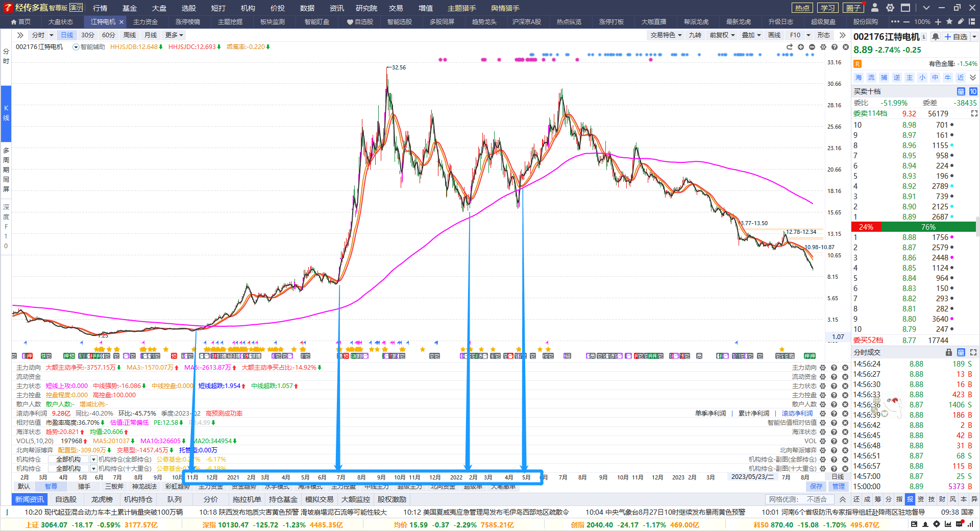Open the F10 dropdown arrow
Viewport: 980px width, 531px height.
pos(808,35)
